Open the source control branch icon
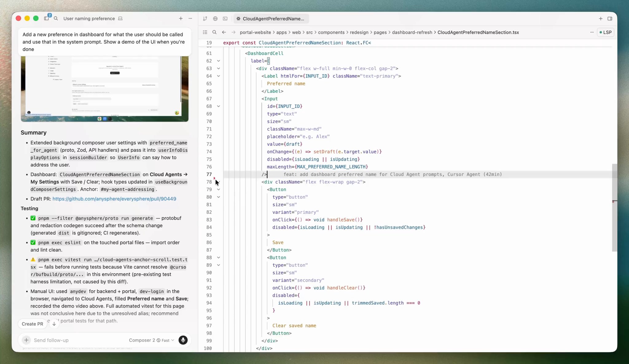The width and height of the screenshot is (629, 364). (x=205, y=19)
